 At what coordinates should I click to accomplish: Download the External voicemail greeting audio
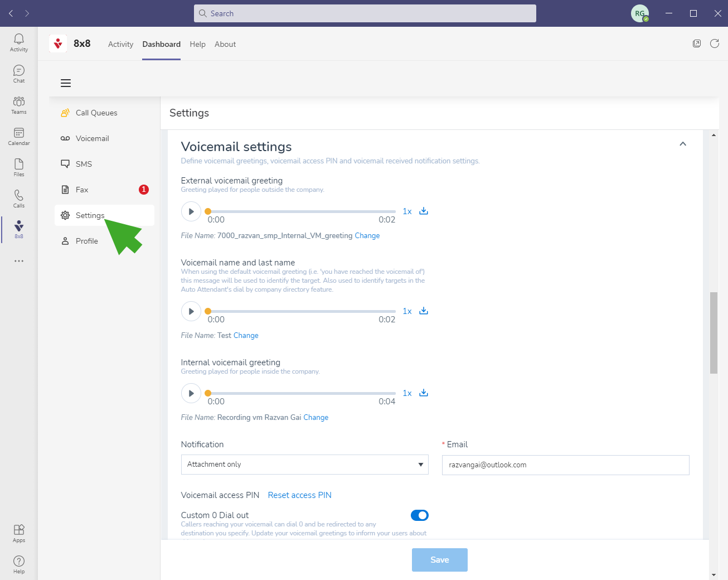coord(424,211)
